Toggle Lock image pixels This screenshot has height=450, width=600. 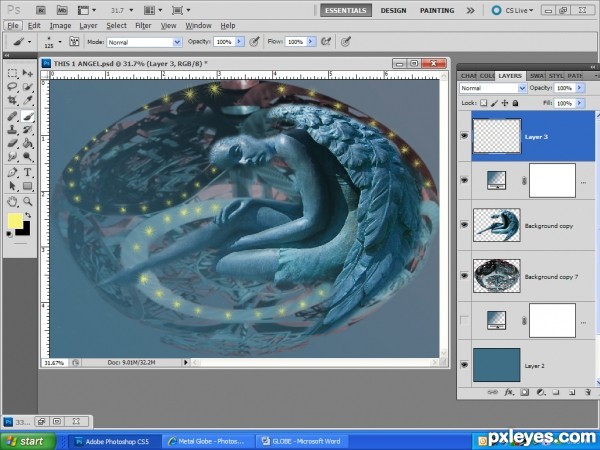tap(494, 103)
